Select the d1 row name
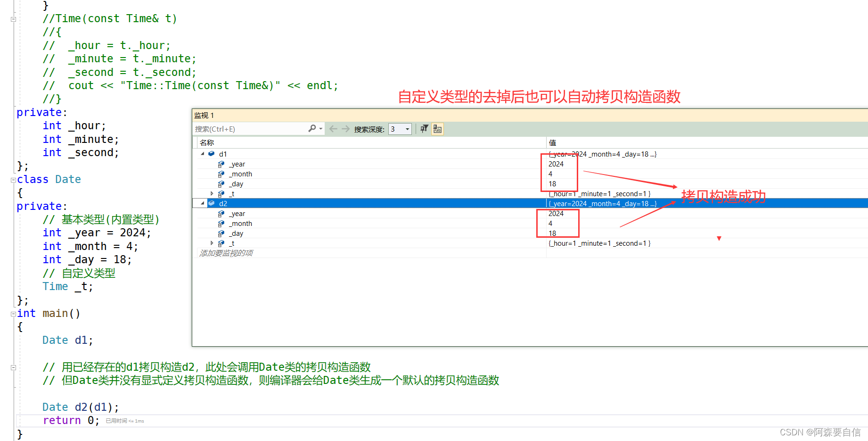 click(223, 154)
